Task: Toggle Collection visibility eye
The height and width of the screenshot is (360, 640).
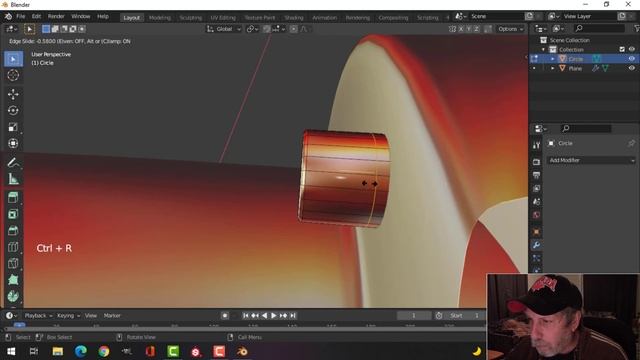Action: 631,49
